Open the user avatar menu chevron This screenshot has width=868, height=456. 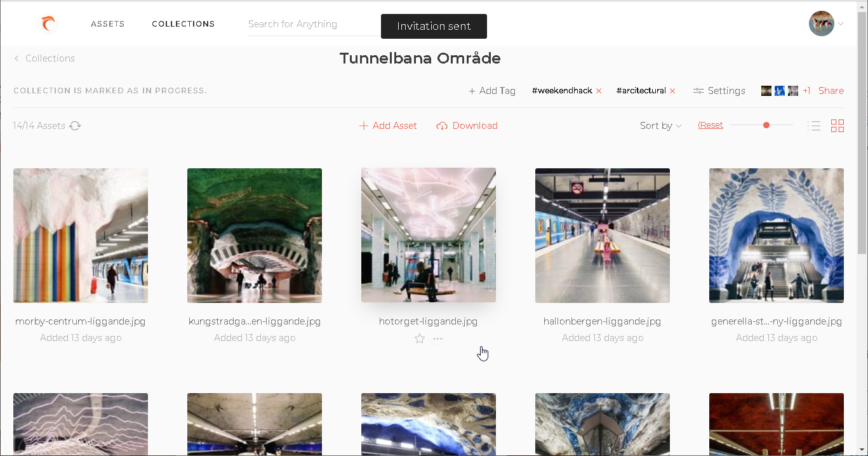(x=841, y=24)
